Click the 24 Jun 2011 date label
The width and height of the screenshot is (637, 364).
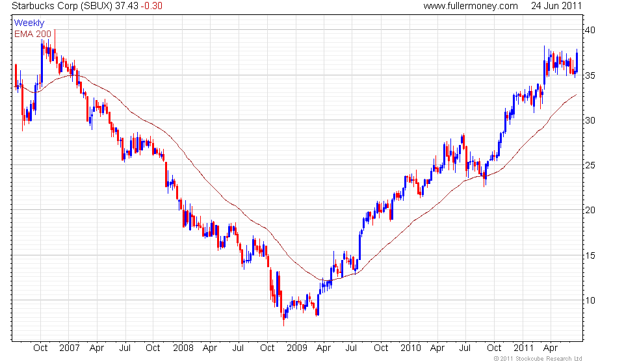point(555,6)
